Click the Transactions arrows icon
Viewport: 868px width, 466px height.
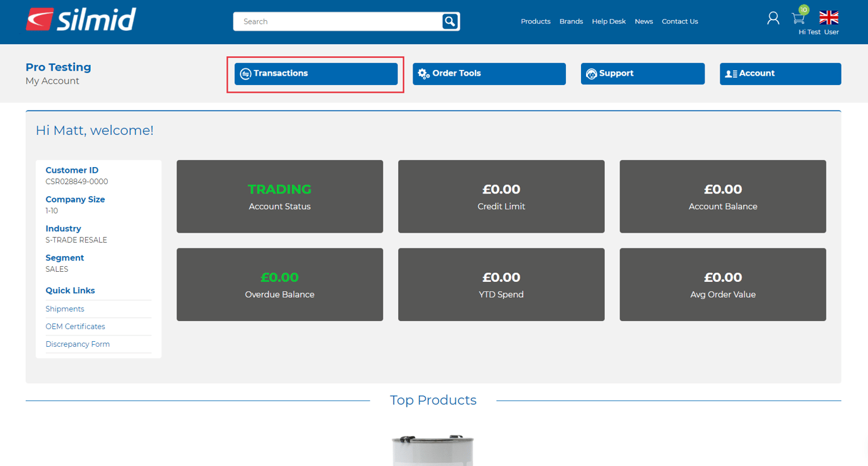[245, 74]
